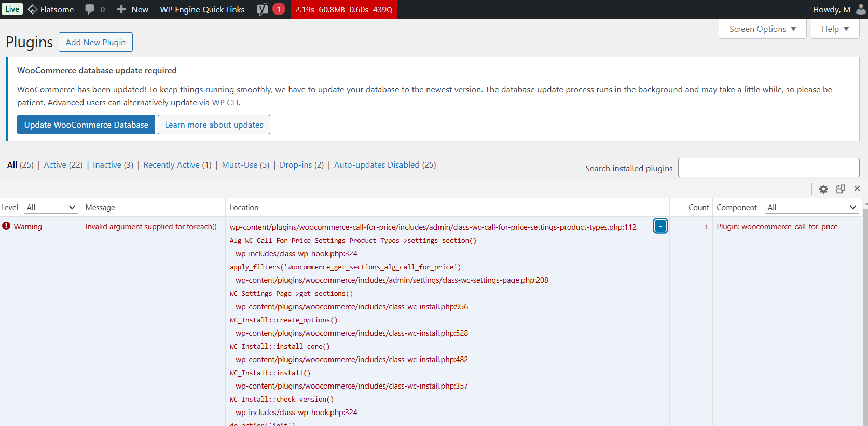Click the red warning icon in Level column

tap(6, 226)
